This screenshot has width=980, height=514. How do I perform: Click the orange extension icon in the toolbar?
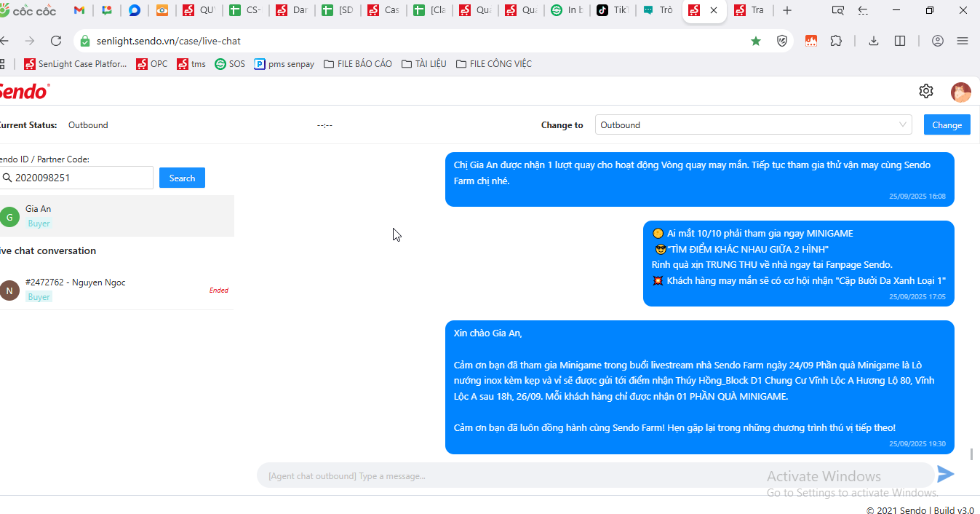pyautogui.click(x=811, y=41)
